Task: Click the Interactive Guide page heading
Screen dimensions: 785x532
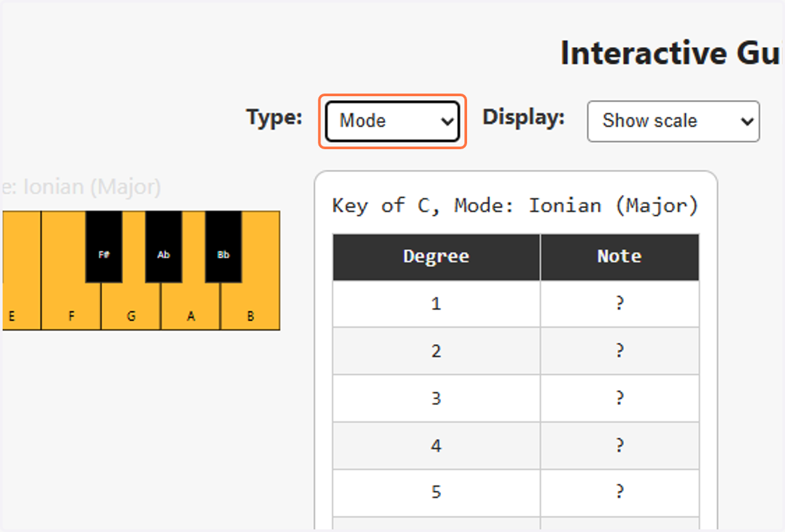Action: pyautogui.click(x=672, y=54)
